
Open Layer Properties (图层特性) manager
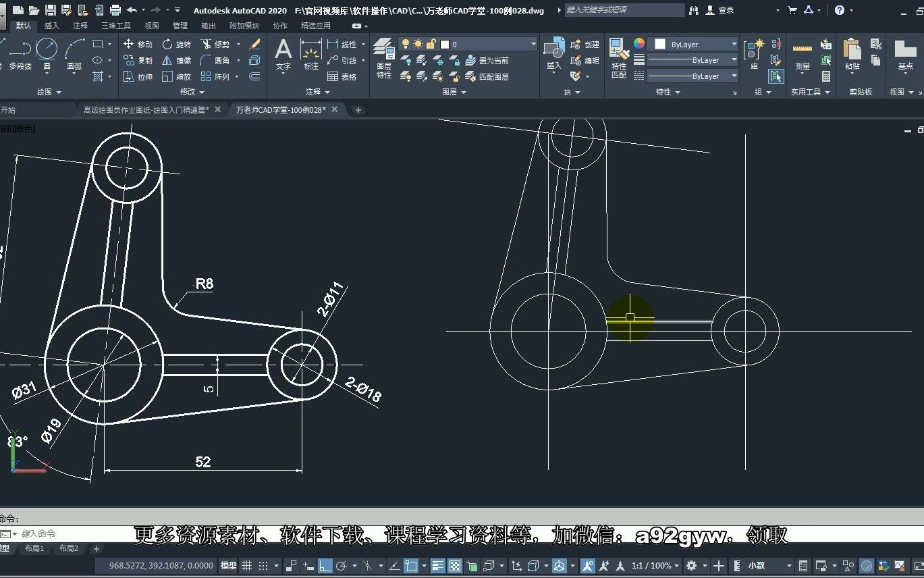pyautogui.click(x=384, y=58)
